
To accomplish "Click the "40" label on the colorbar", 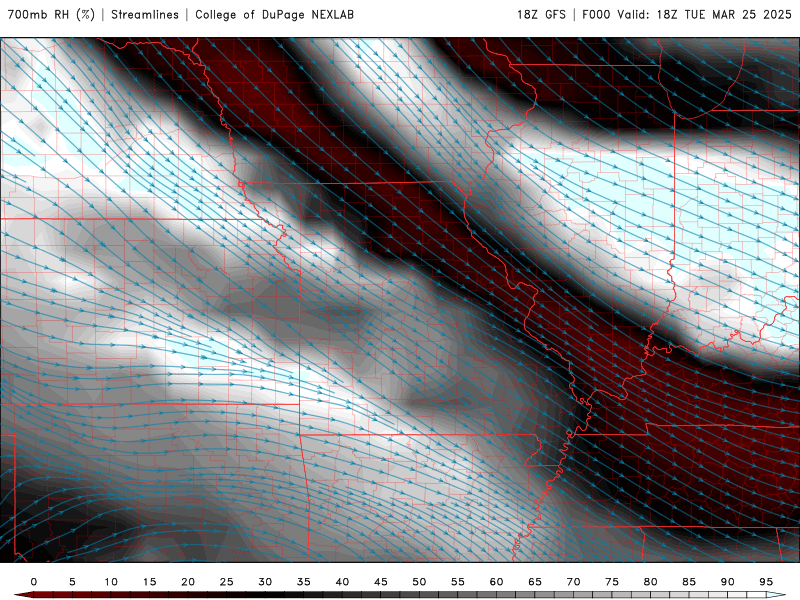I will click(342, 582).
